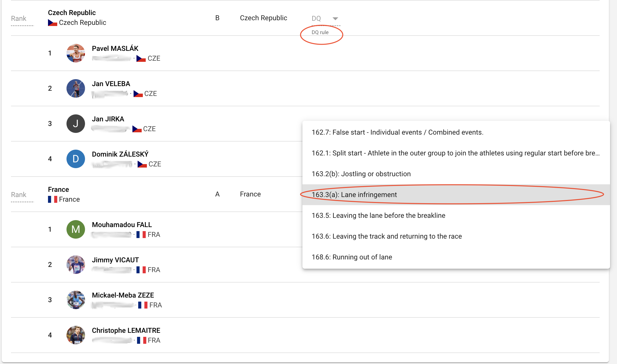Click the DQ rule field
Screen dimensions: 617x364
pos(320,32)
